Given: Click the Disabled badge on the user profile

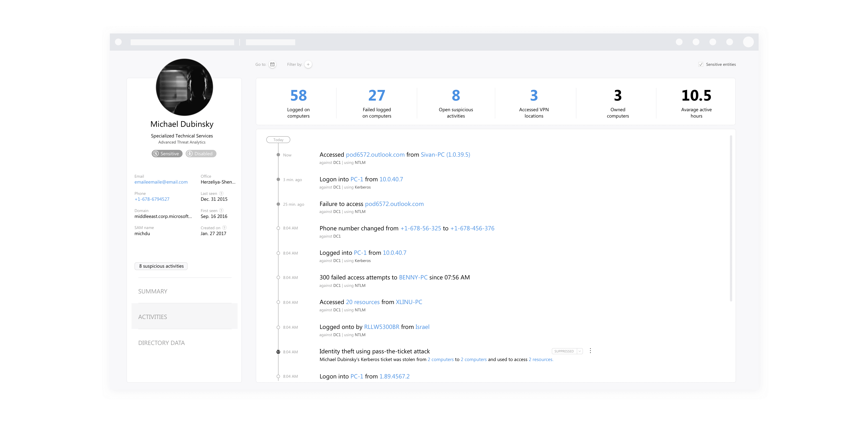Looking at the screenshot, I should tap(200, 153).
